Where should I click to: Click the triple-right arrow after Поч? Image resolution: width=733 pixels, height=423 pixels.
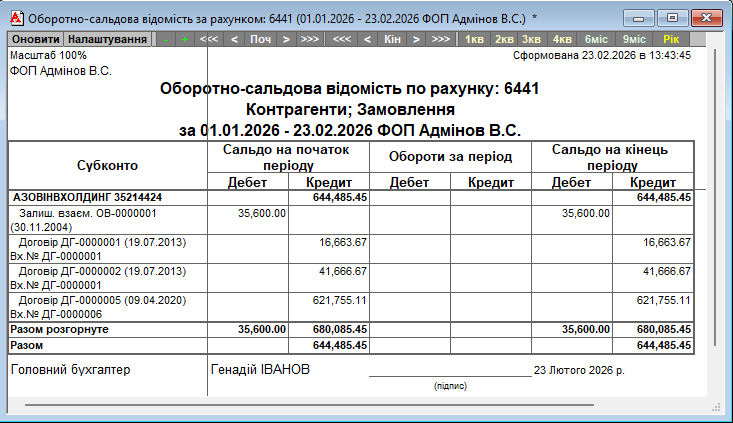[x=310, y=39]
